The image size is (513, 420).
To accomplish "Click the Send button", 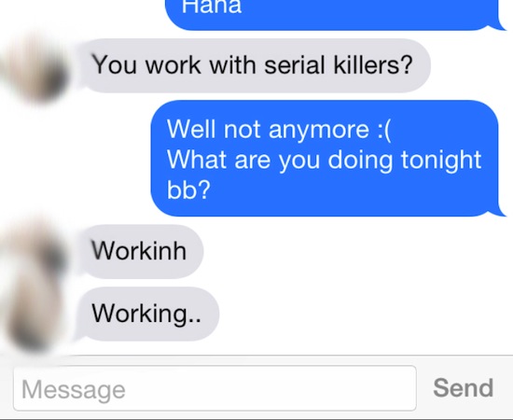I will click(463, 388).
